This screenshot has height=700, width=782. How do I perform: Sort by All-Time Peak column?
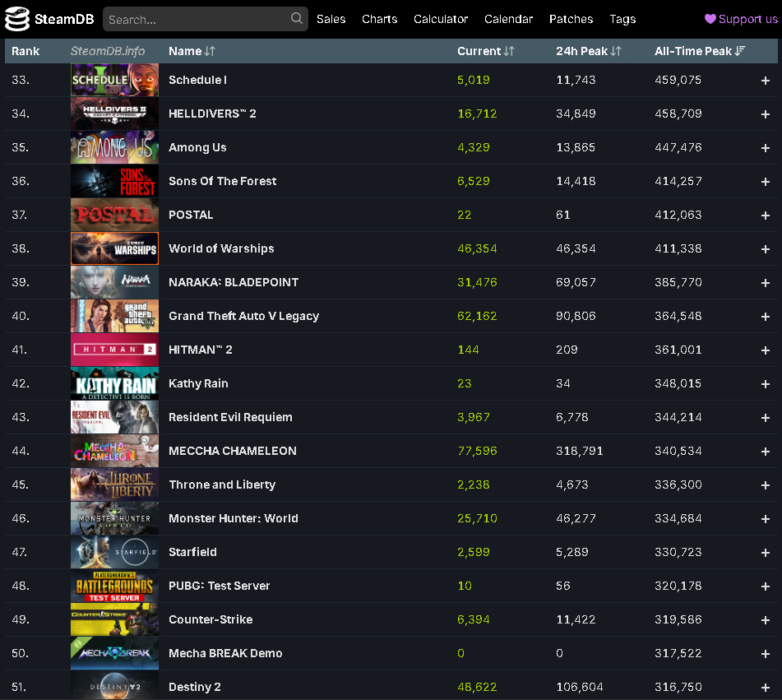[699, 51]
